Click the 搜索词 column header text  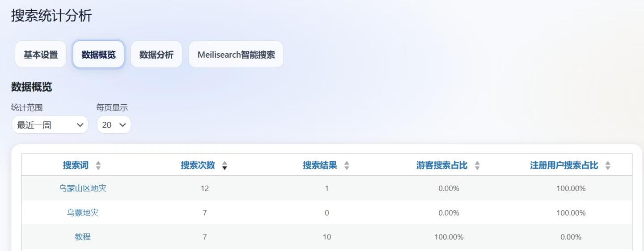coord(76,165)
